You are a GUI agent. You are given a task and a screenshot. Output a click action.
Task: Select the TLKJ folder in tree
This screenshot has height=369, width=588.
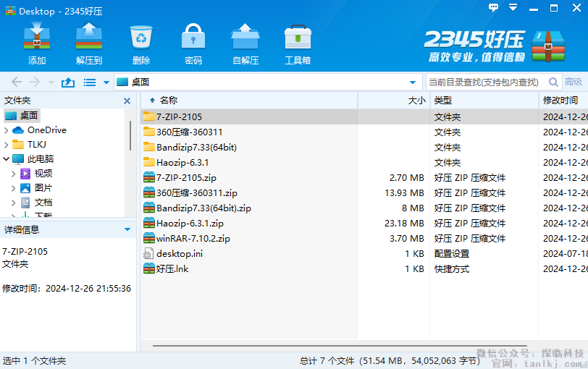coord(29,144)
